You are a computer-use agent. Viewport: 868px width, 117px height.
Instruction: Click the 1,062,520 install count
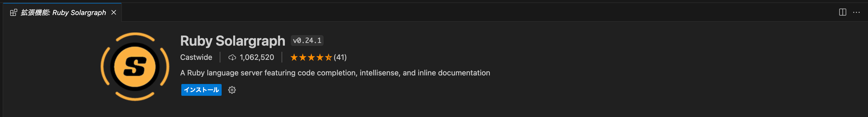pos(257,57)
